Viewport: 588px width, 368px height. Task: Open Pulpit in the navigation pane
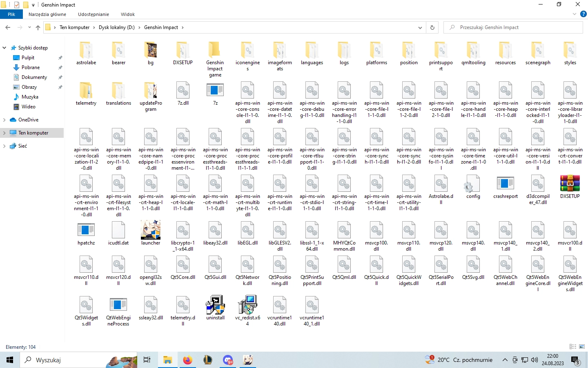click(28, 58)
